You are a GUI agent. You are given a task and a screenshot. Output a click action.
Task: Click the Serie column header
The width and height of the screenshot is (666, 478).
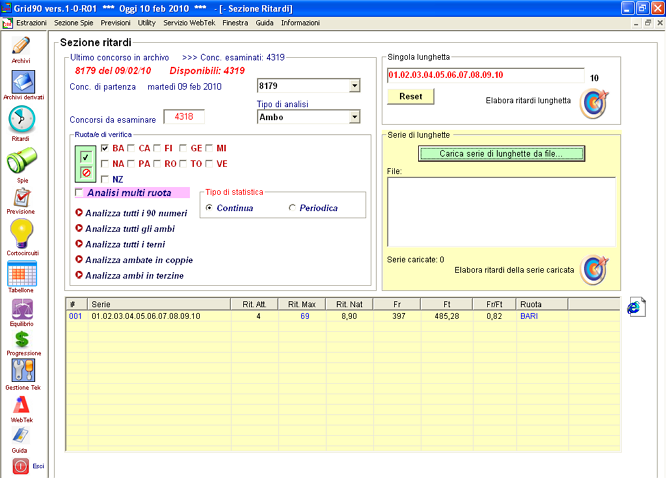pyautogui.click(x=159, y=304)
